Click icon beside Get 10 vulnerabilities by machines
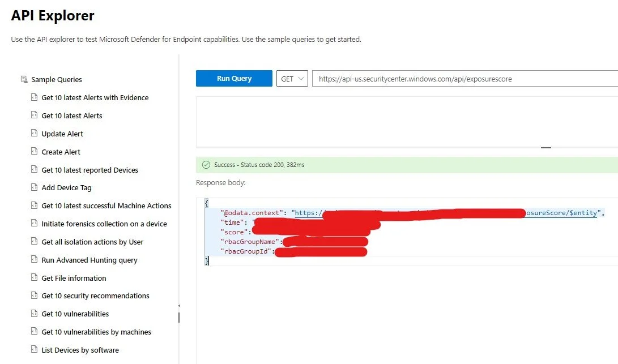The width and height of the screenshot is (618, 364). coord(35,332)
